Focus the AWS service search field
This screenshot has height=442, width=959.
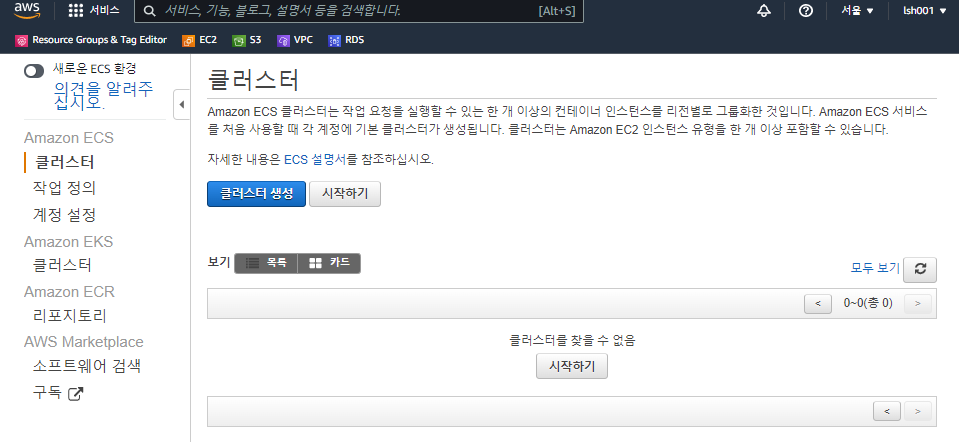pyautogui.click(x=359, y=11)
